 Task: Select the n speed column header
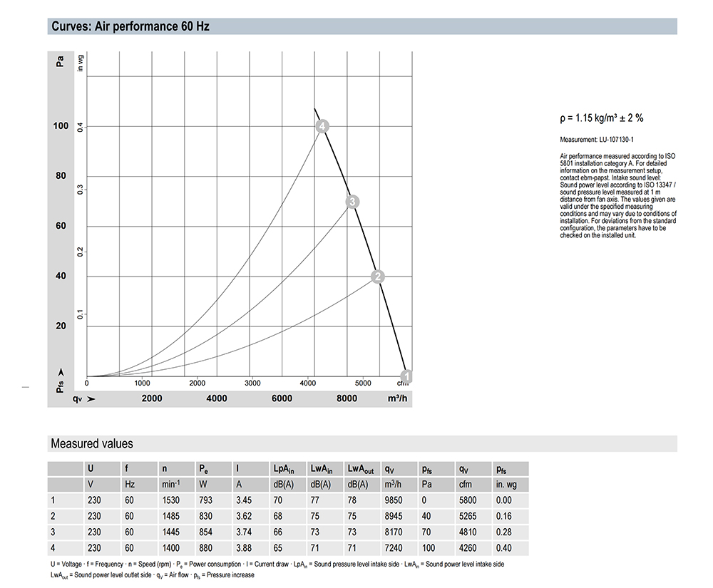coord(165,470)
